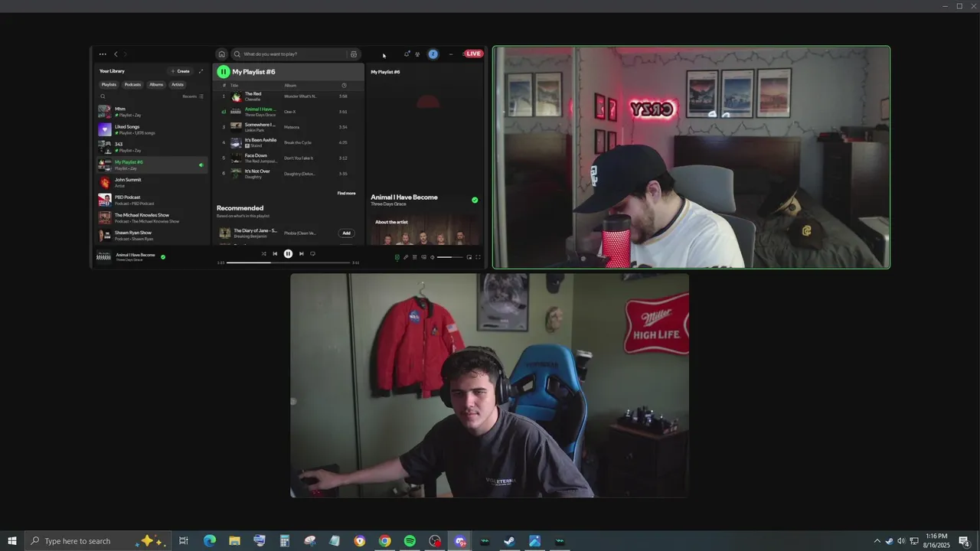Pause playback in the bottom player bar
Viewport: 980px width, 551px height.
tap(288, 254)
